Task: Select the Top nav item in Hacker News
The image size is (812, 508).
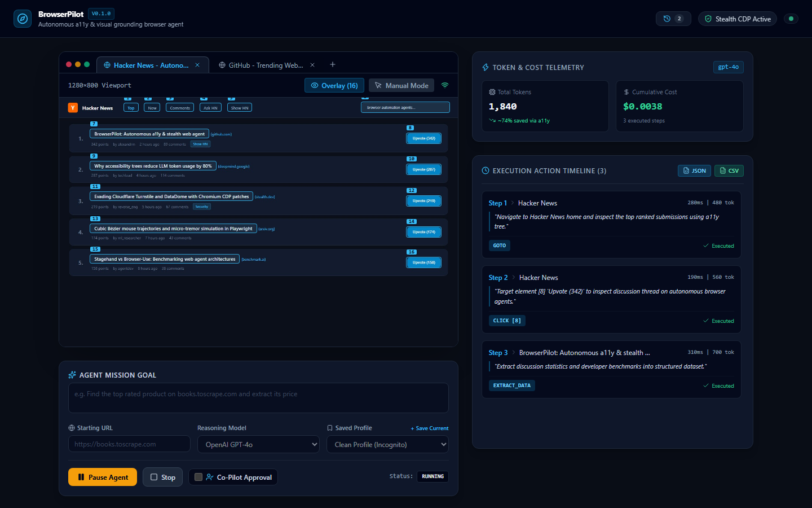Action: (x=131, y=108)
